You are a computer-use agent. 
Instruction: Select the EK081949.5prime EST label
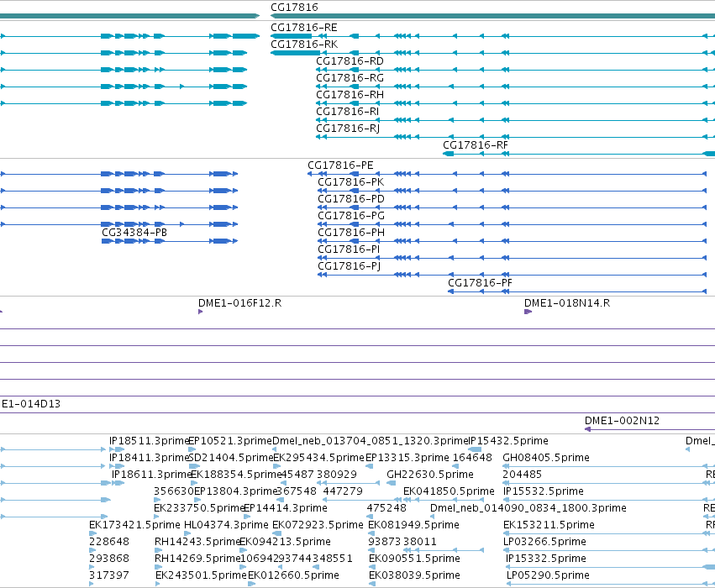pyautogui.click(x=413, y=525)
